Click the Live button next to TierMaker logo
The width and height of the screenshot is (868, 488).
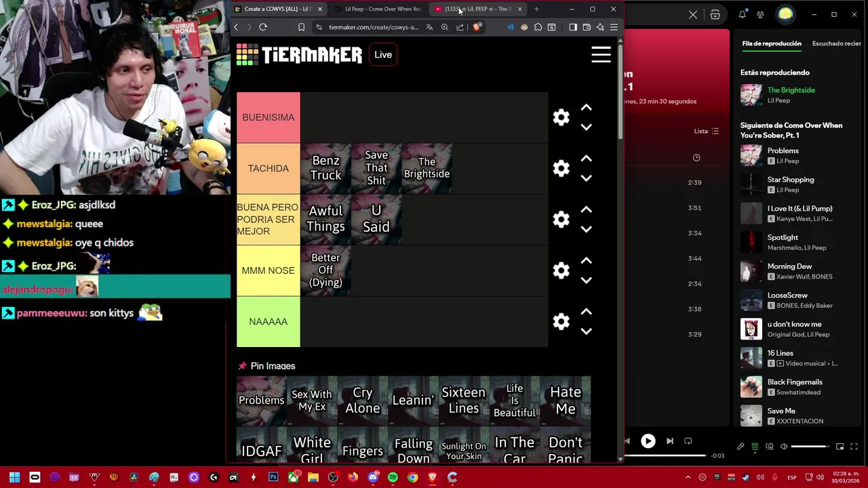(383, 55)
